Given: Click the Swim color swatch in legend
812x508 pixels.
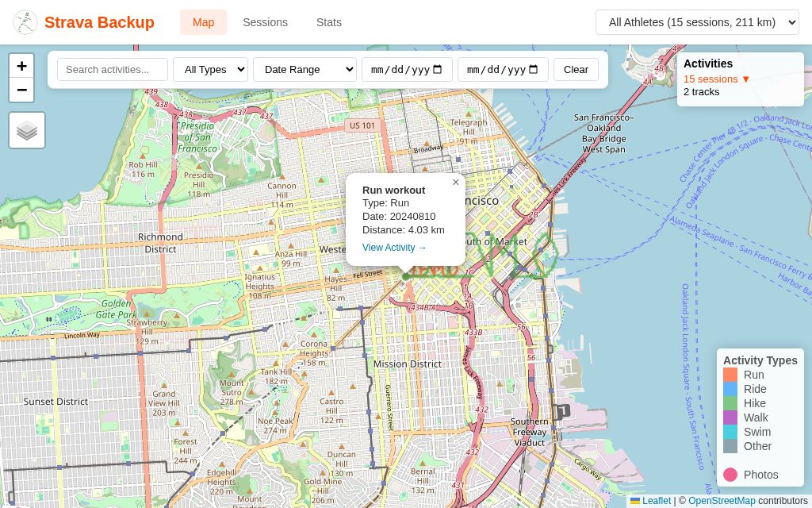Looking at the screenshot, I should (x=730, y=432).
